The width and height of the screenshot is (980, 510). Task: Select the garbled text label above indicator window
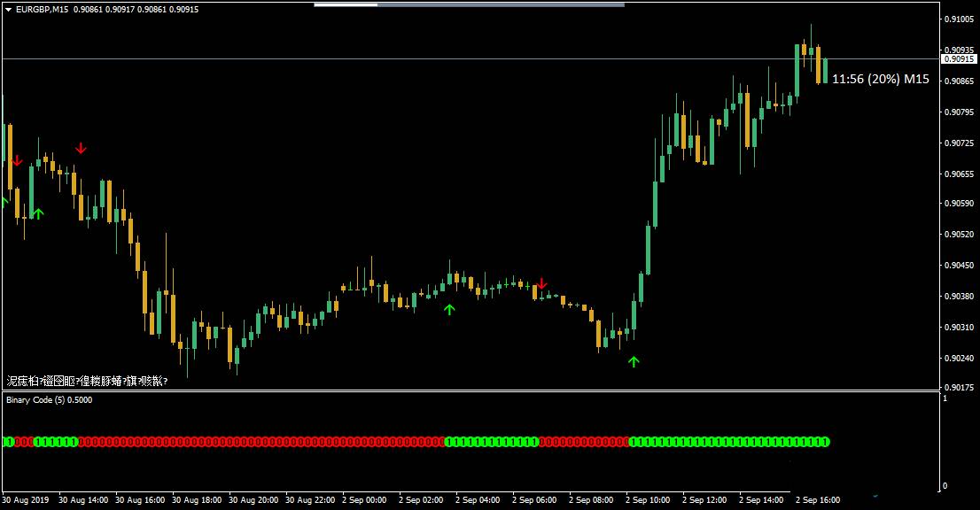[87, 382]
